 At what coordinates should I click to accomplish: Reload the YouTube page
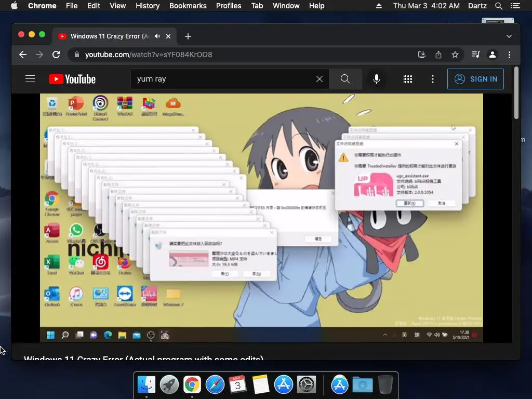[56, 55]
